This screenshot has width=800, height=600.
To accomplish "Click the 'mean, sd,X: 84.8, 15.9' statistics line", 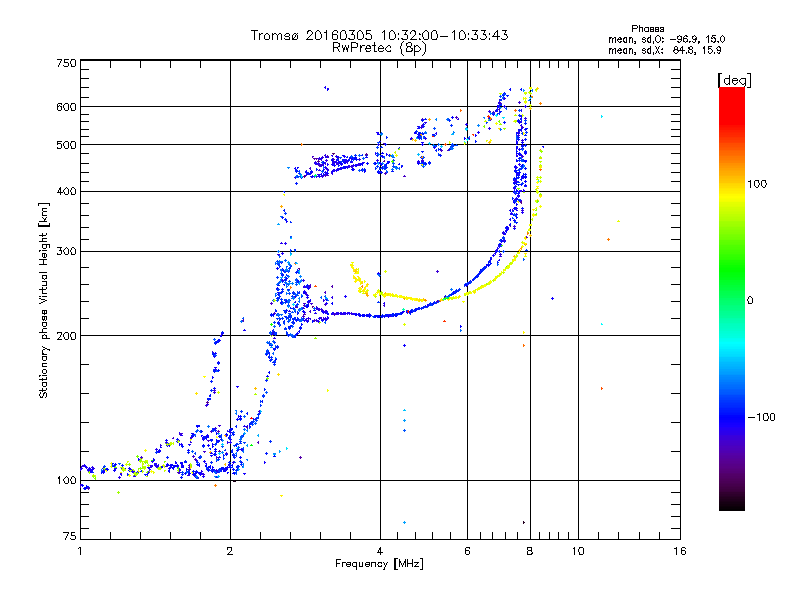I will (664, 50).
